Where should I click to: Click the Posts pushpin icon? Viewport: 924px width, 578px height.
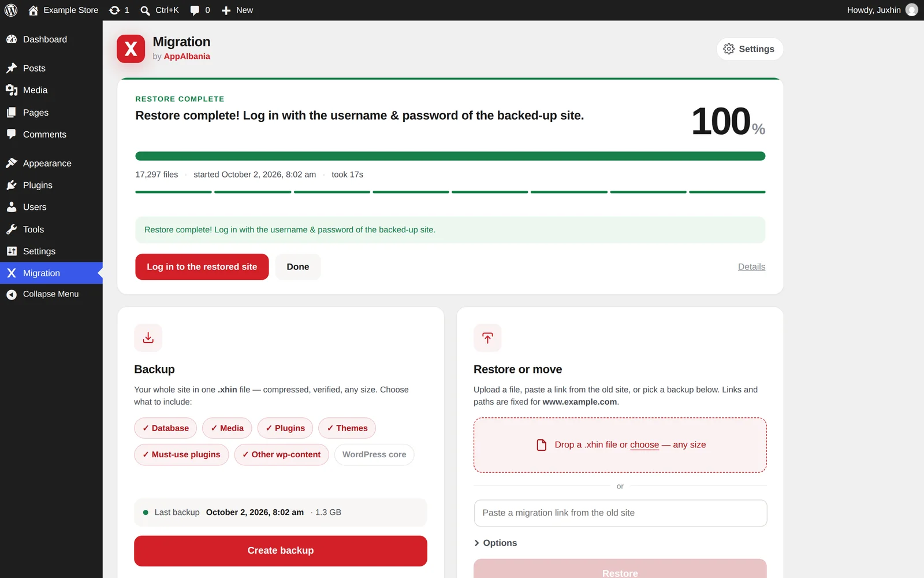[12, 68]
